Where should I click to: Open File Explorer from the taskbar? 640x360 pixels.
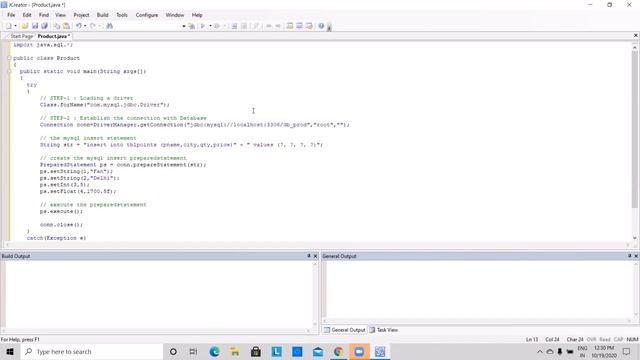point(235,352)
